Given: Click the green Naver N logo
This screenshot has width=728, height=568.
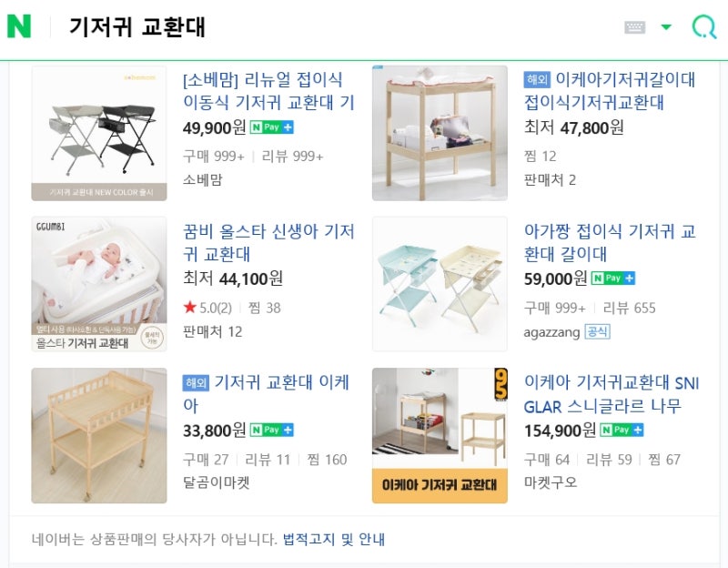Looking at the screenshot, I should (x=19, y=26).
